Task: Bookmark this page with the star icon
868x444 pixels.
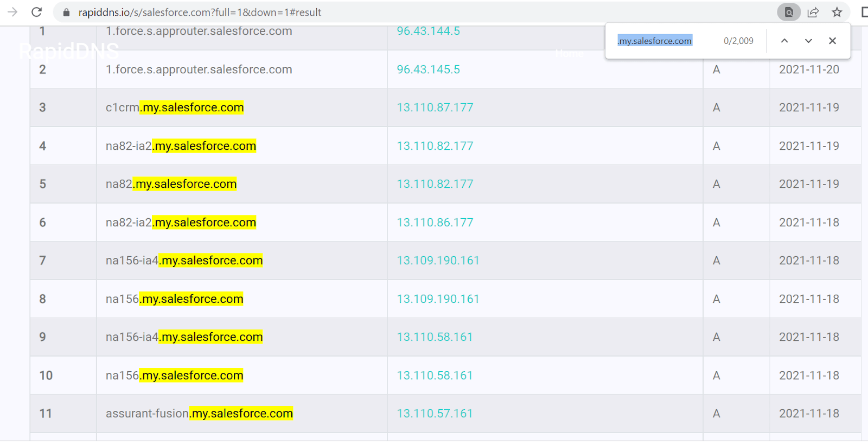Action: [x=837, y=12]
